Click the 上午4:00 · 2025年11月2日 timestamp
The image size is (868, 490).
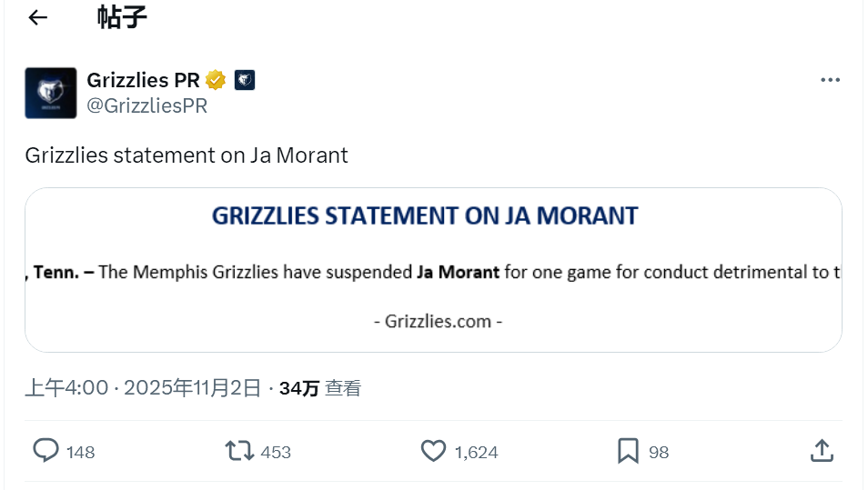coord(144,388)
